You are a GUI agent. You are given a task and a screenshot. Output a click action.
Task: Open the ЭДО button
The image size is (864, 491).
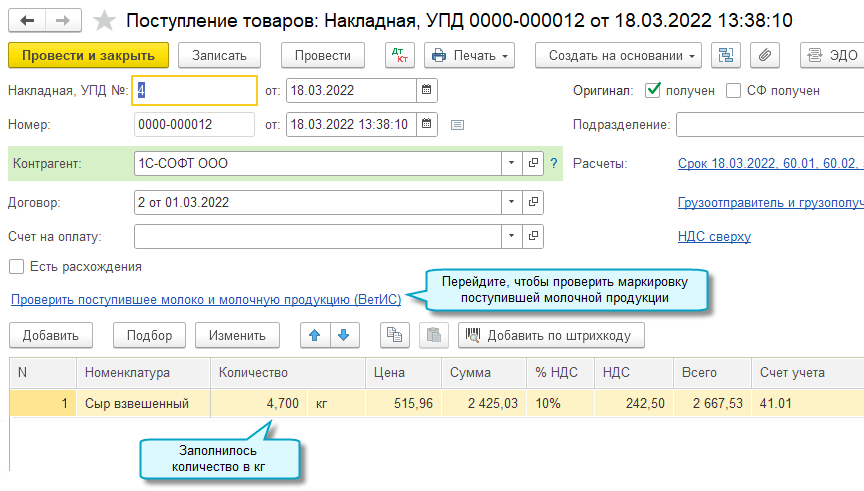click(832, 55)
